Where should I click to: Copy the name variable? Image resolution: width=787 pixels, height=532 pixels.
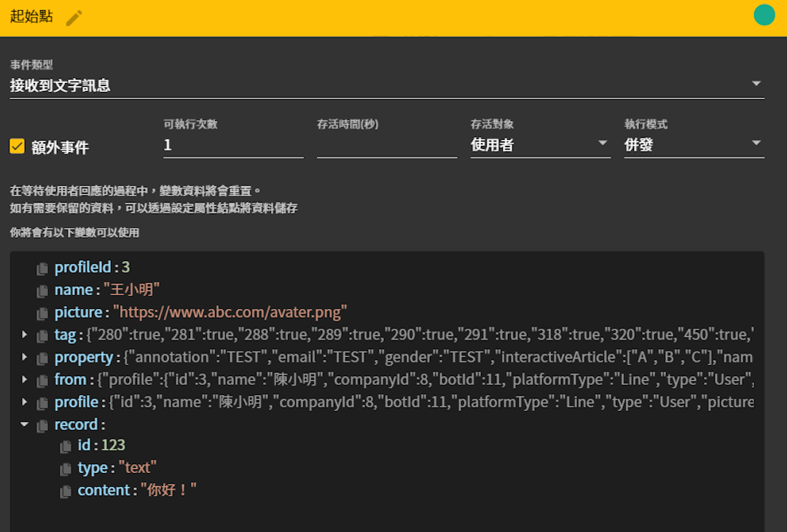coord(42,291)
